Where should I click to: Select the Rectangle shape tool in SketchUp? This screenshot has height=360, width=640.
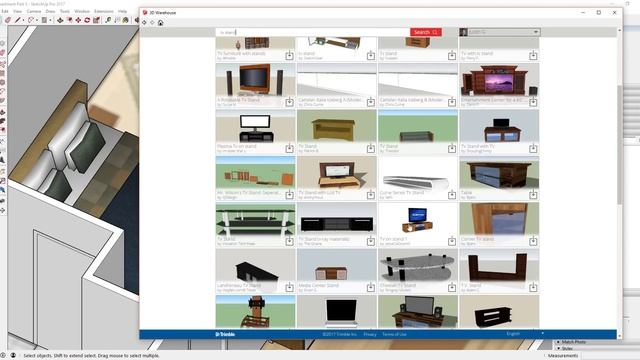pos(44,20)
